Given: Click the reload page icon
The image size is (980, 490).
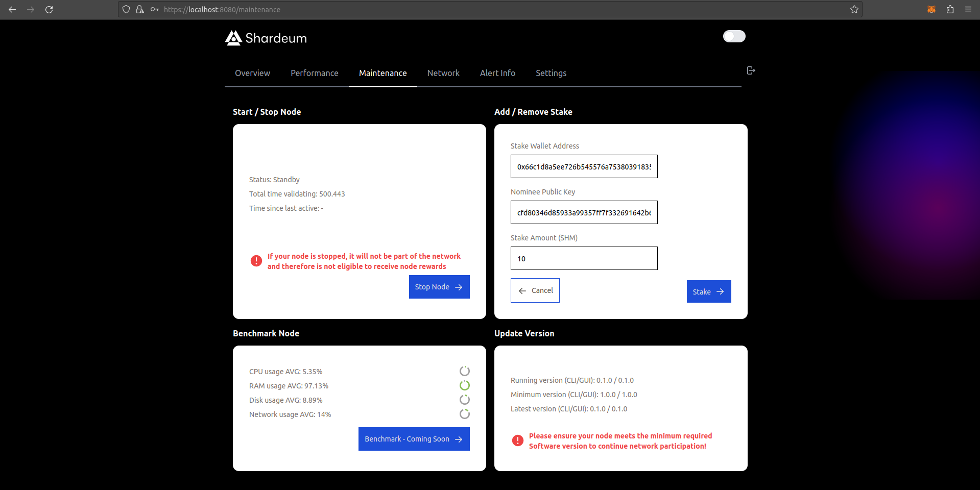Looking at the screenshot, I should [49, 9].
